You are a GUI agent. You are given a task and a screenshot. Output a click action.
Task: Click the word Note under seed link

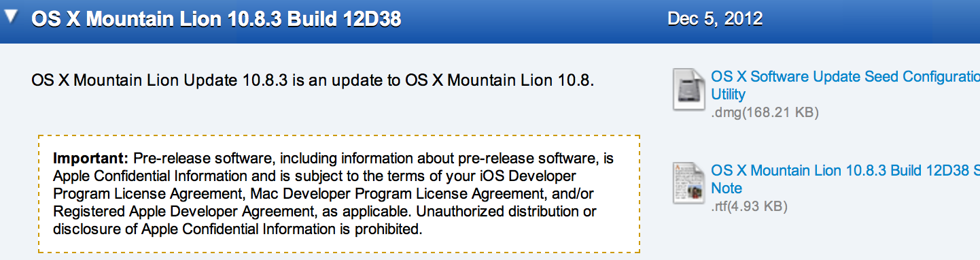727,189
